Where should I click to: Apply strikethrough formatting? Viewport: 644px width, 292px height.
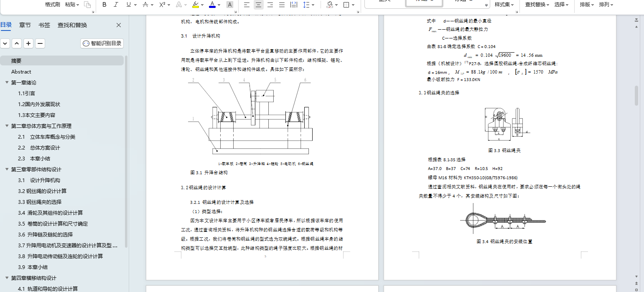[145, 5]
